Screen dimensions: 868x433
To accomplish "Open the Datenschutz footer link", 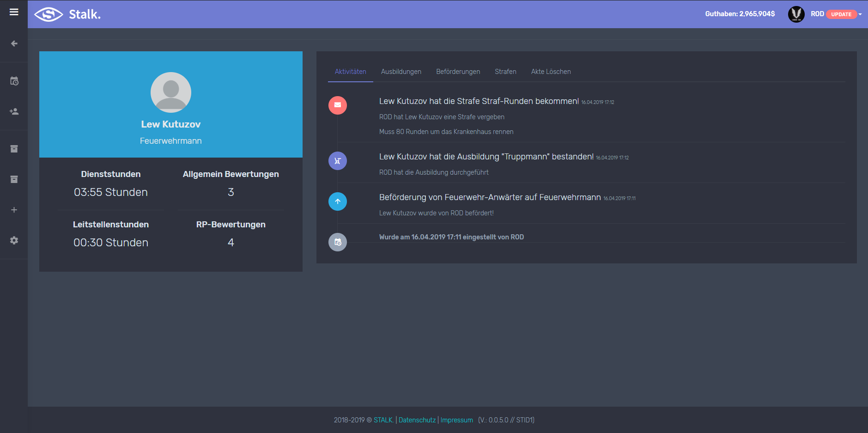I will [x=417, y=420].
